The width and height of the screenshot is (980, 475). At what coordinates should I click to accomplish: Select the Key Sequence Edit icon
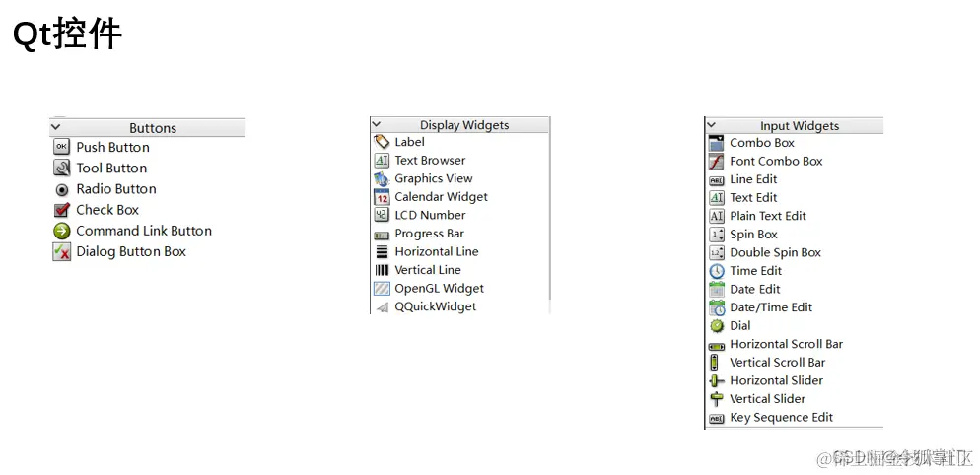click(x=716, y=419)
